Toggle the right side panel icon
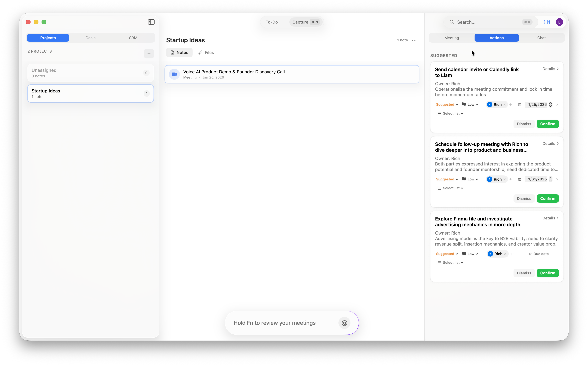The image size is (588, 366). pos(547,22)
